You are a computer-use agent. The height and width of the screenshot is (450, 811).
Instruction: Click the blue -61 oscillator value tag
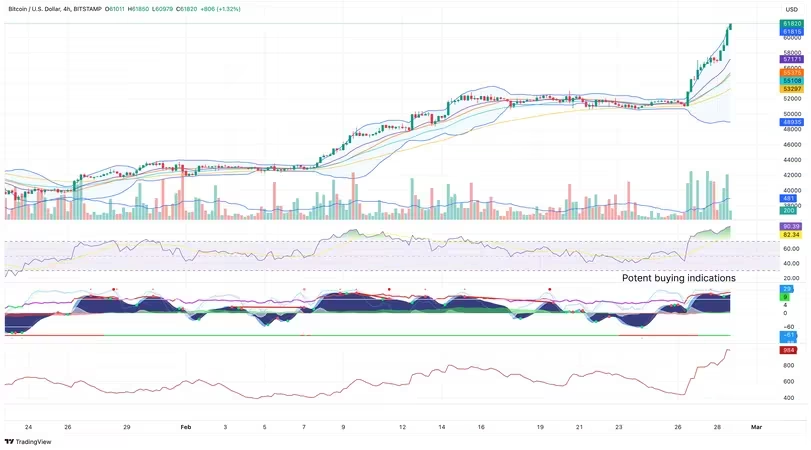pos(789,336)
